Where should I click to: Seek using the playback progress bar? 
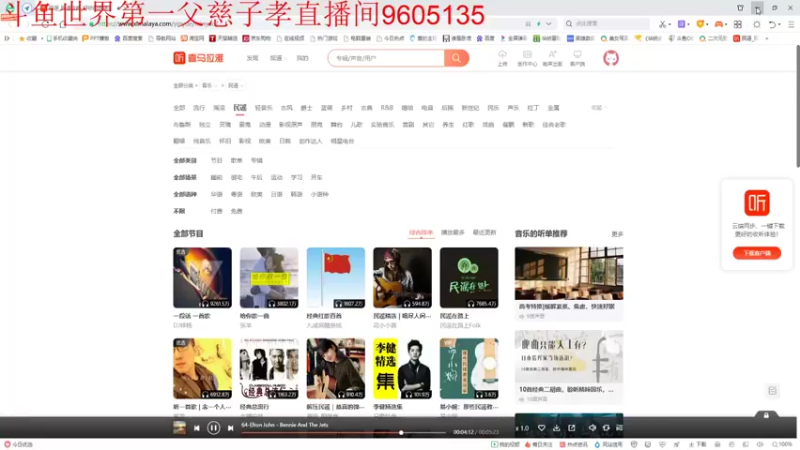click(x=343, y=433)
